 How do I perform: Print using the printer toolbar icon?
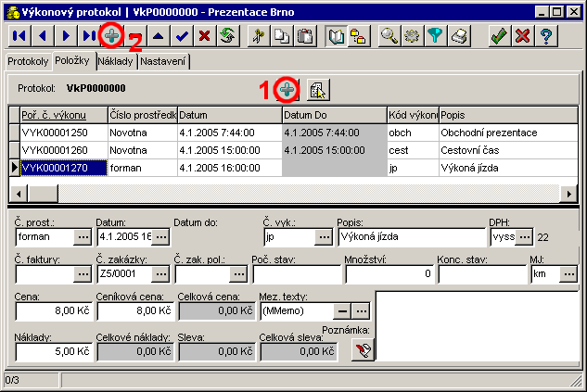459,36
